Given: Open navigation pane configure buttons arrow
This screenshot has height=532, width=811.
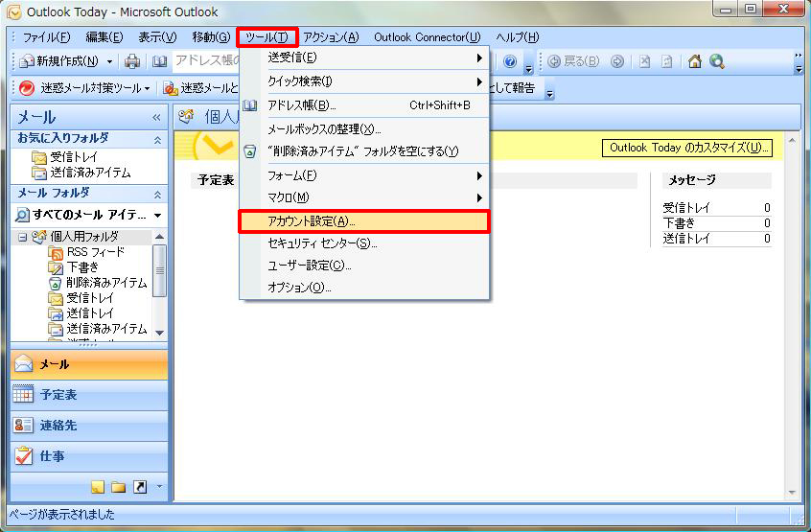Looking at the screenshot, I should 159,486.
